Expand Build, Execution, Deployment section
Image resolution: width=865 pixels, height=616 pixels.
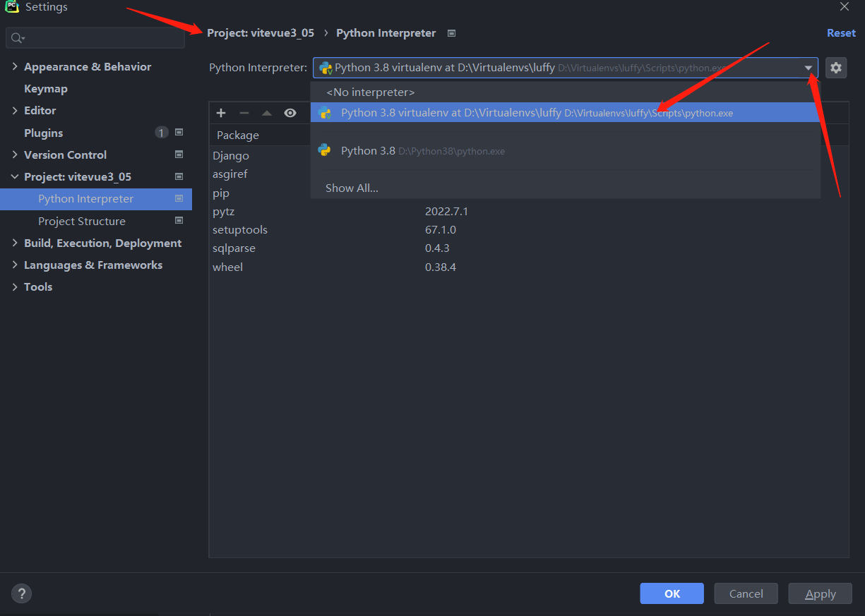click(x=15, y=243)
